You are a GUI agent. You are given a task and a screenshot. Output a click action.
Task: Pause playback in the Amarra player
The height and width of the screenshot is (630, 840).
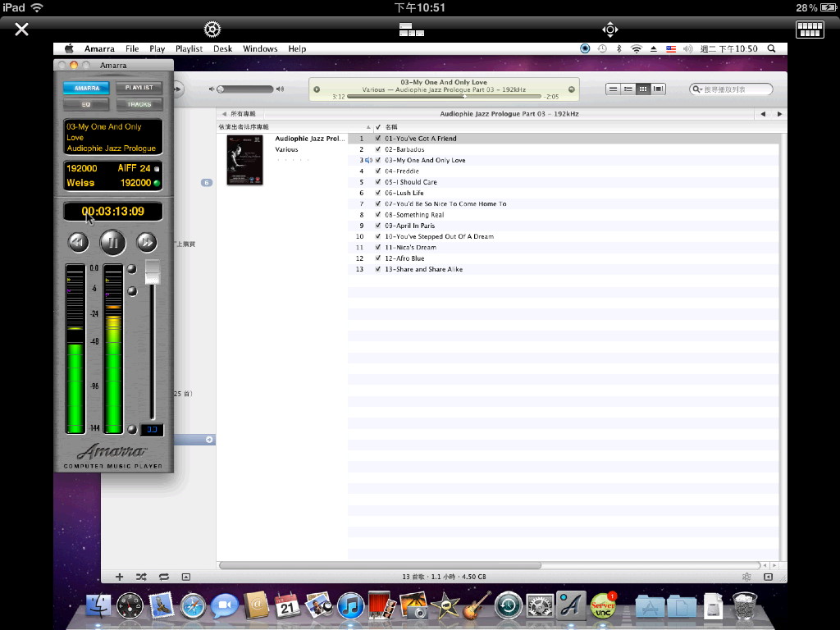(112, 243)
